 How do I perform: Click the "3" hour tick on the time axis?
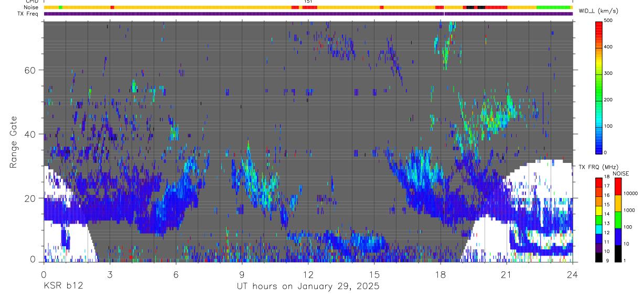[110, 274]
